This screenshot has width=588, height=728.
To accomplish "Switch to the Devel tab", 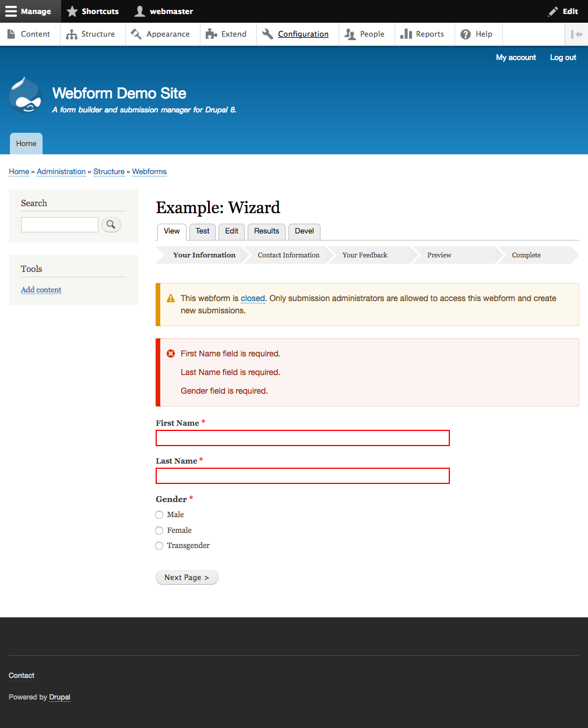I will [304, 231].
